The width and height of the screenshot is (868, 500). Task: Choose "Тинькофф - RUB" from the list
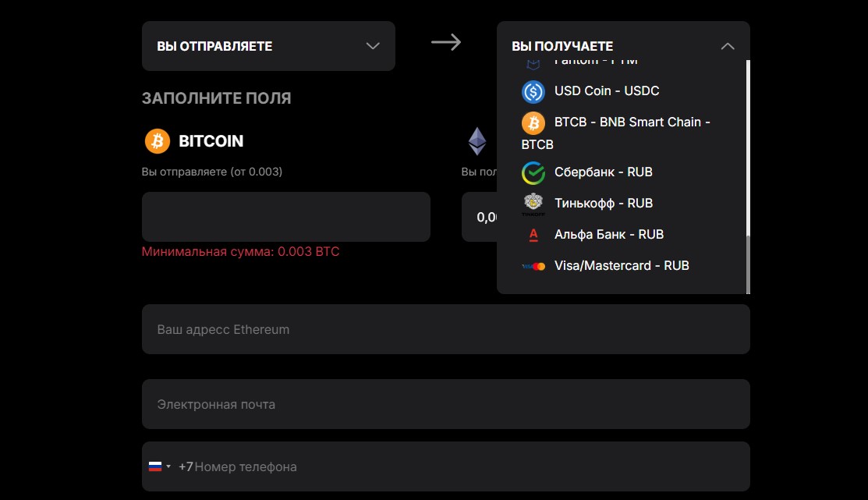tap(603, 204)
